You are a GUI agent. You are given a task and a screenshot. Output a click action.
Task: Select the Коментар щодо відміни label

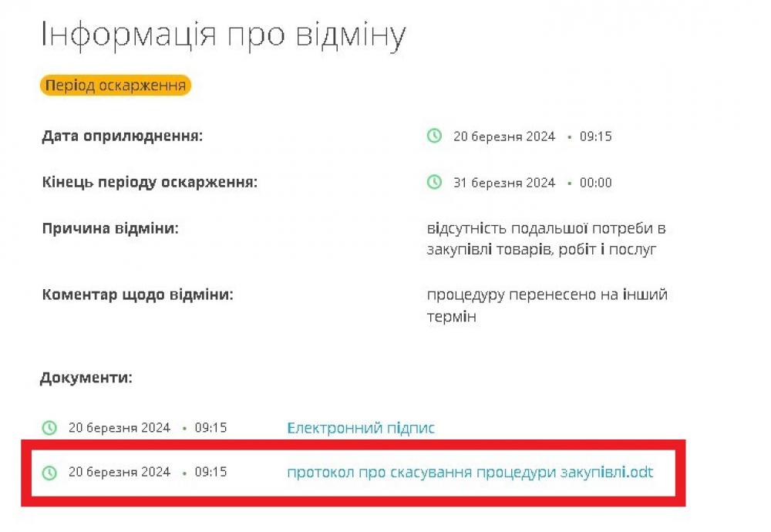(137, 295)
